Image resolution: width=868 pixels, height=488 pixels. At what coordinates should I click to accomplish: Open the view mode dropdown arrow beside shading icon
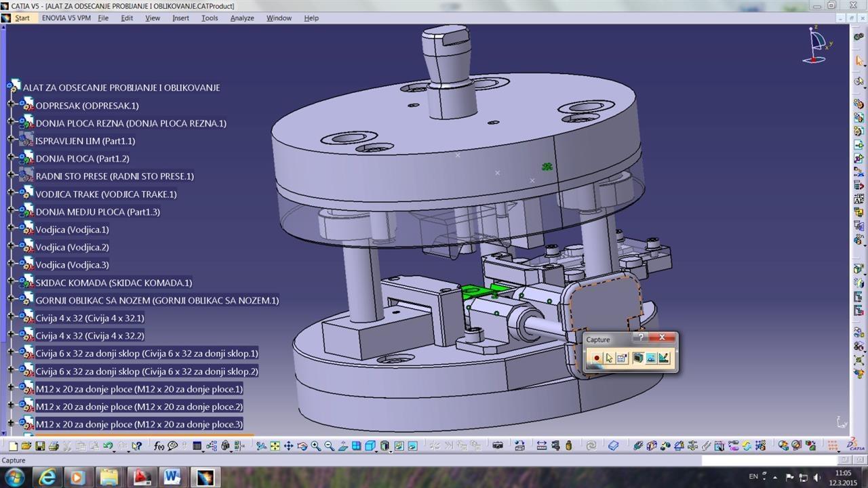pyautogui.click(x=391, y=451)
